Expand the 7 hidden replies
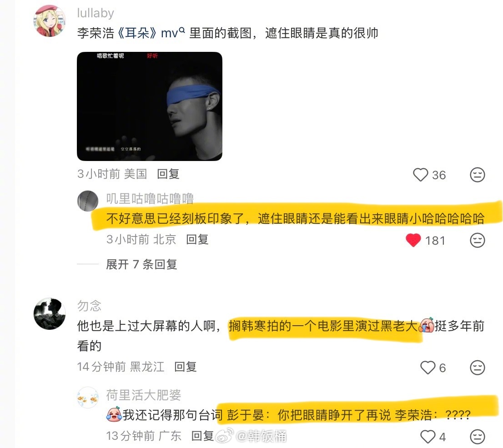Viewport: 503px width, 448px height. (141, 264)
